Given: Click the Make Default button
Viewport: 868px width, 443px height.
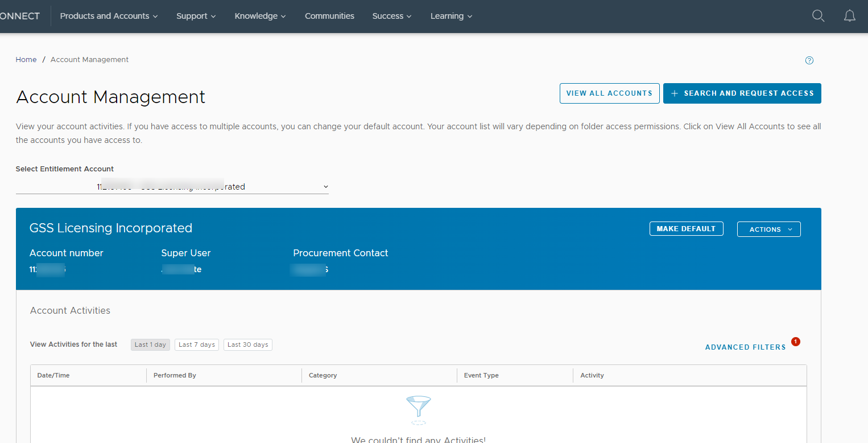Looking at the screenshot, I should [686, 229].
